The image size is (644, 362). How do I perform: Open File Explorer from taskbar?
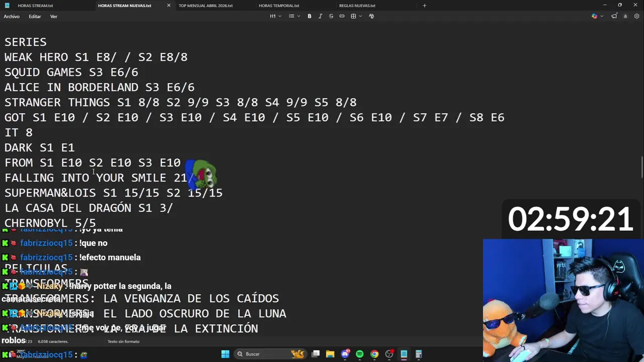coord(330,354)
